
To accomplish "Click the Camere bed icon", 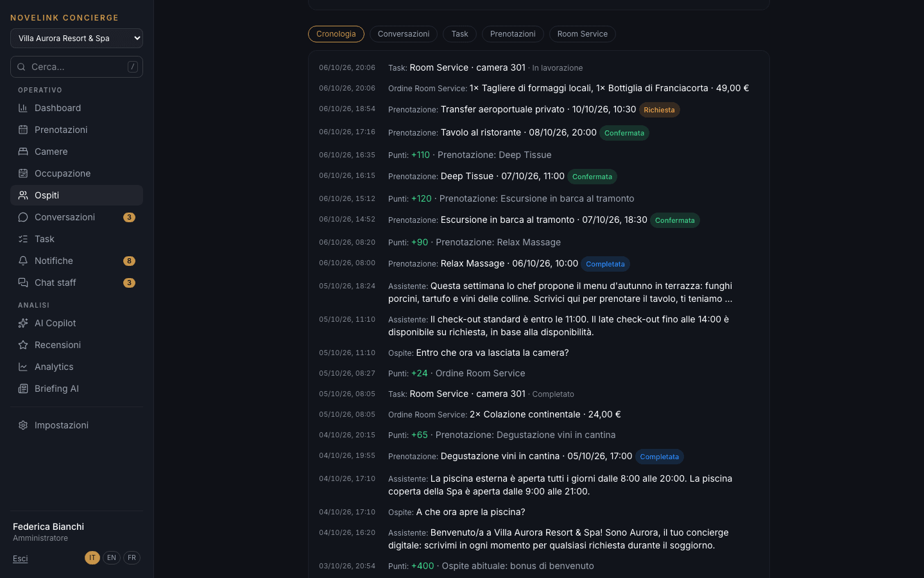I will [23, 152].
